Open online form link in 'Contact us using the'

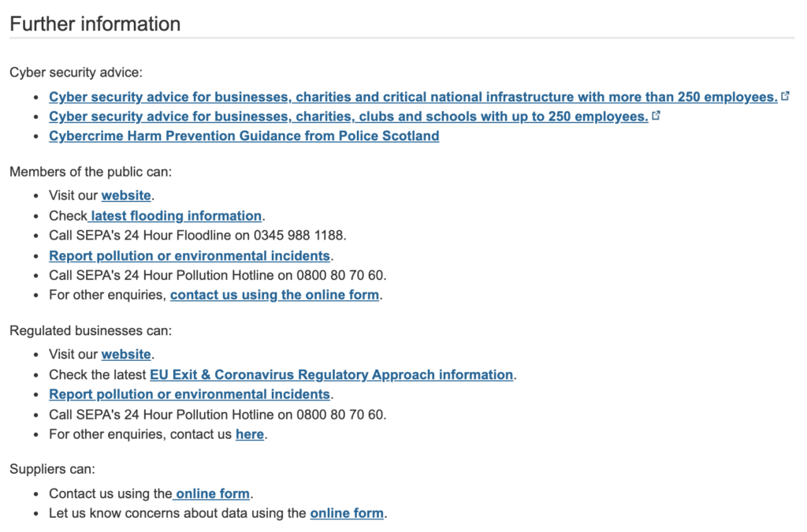[x=211, y=494]
